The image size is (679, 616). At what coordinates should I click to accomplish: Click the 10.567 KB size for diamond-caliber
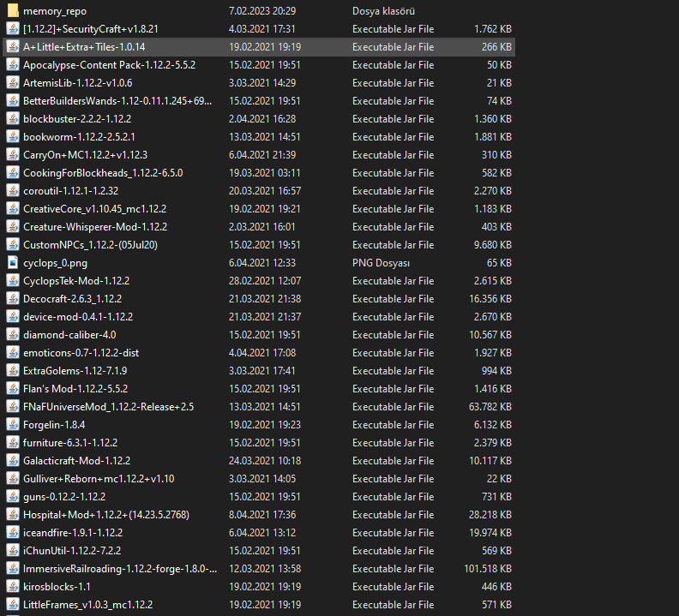click(490, 335)
